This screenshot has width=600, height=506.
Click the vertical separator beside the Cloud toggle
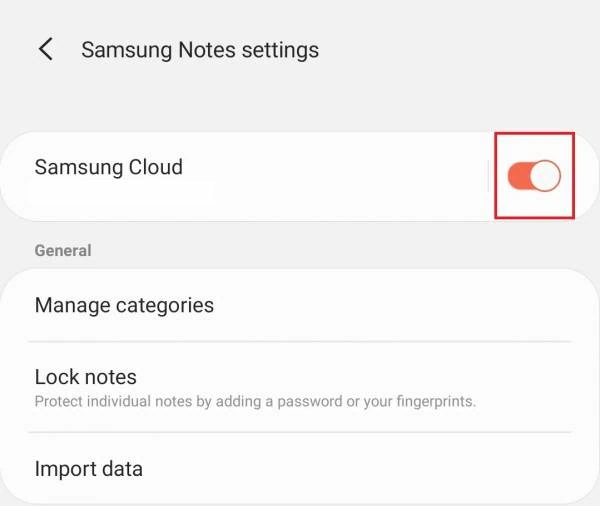[x=489, y=176]
